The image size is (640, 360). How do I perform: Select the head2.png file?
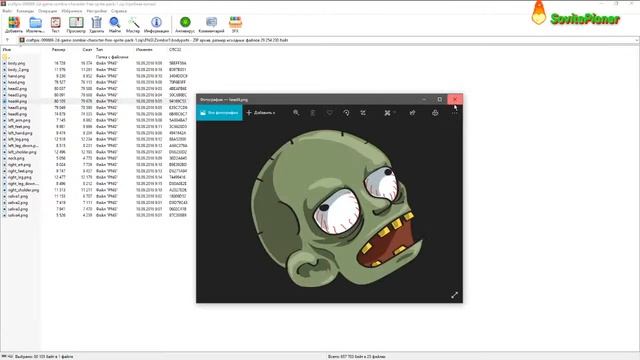tap(17, 89)
